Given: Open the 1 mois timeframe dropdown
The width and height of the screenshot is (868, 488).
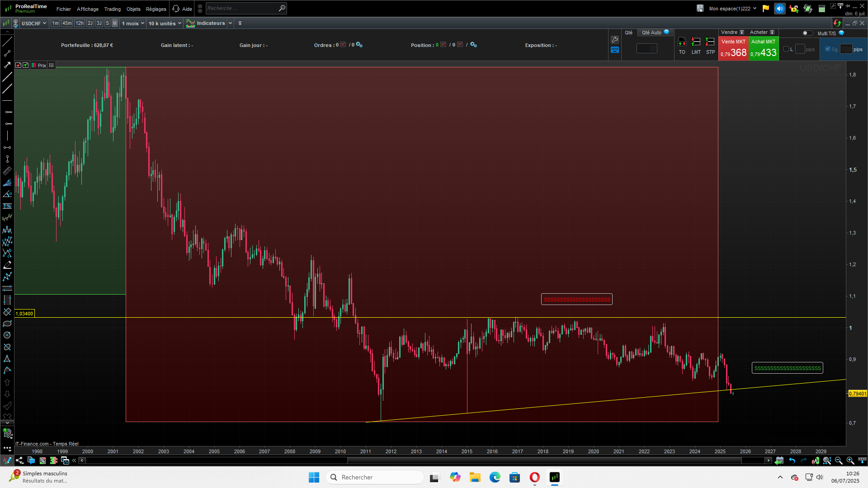Looking at the screenshot, I should tap(133, 23).
